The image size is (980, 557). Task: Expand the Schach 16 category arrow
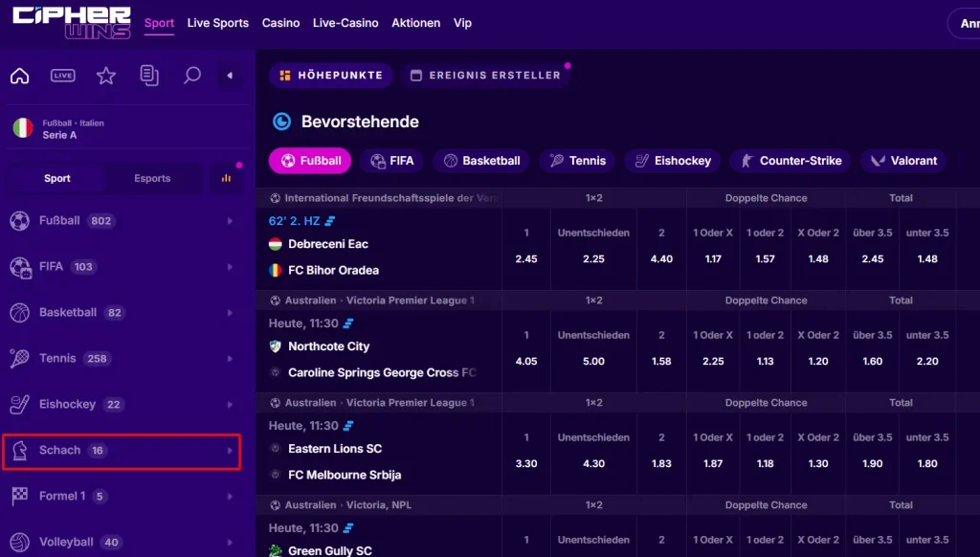(230, 450)
